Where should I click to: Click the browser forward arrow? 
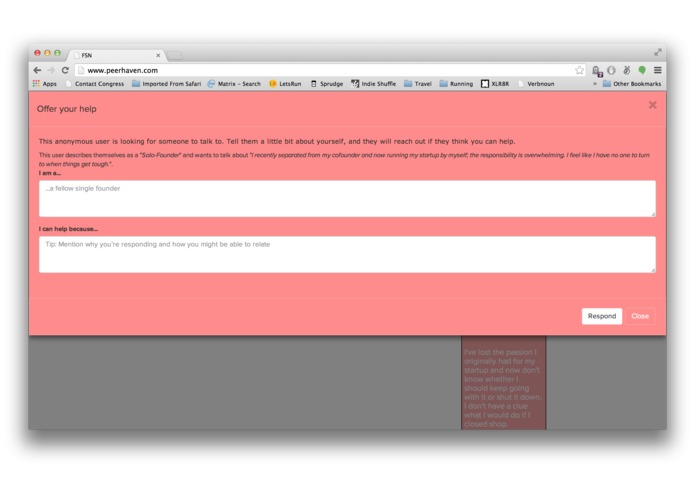(x=51, y=70)
